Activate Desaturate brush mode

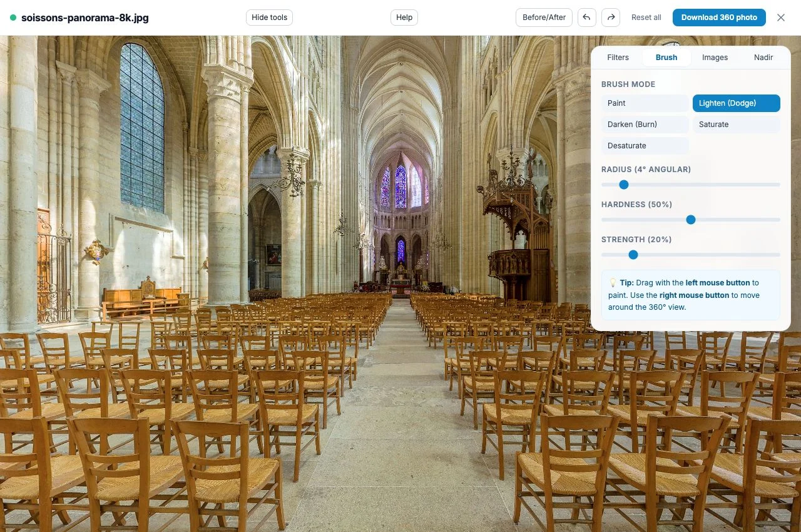click(645, 146)
